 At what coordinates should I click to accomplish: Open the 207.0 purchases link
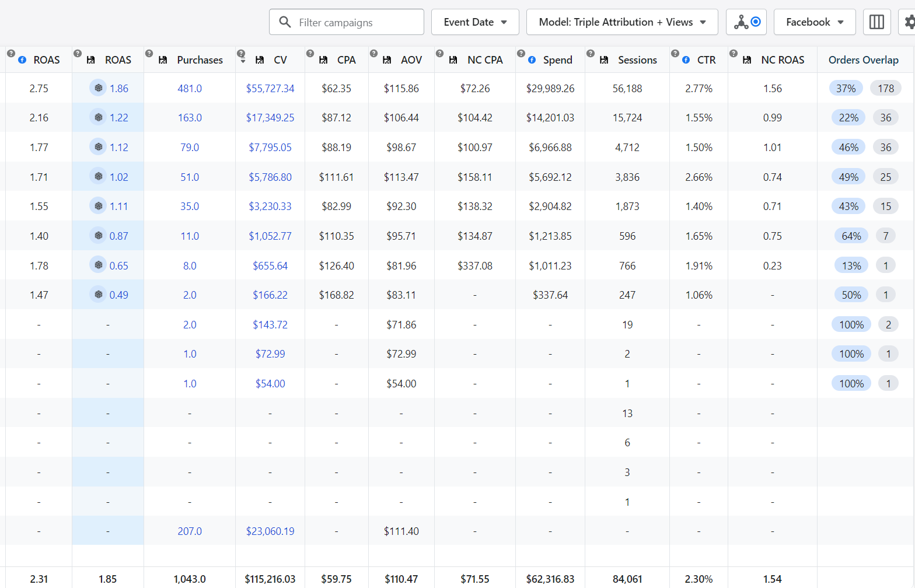(x=190, y=531)
